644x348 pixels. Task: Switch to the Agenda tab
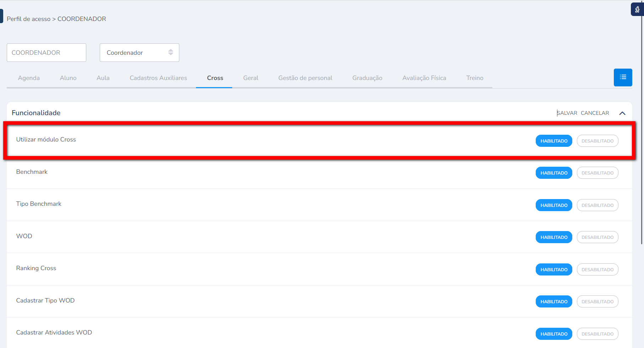29,78
